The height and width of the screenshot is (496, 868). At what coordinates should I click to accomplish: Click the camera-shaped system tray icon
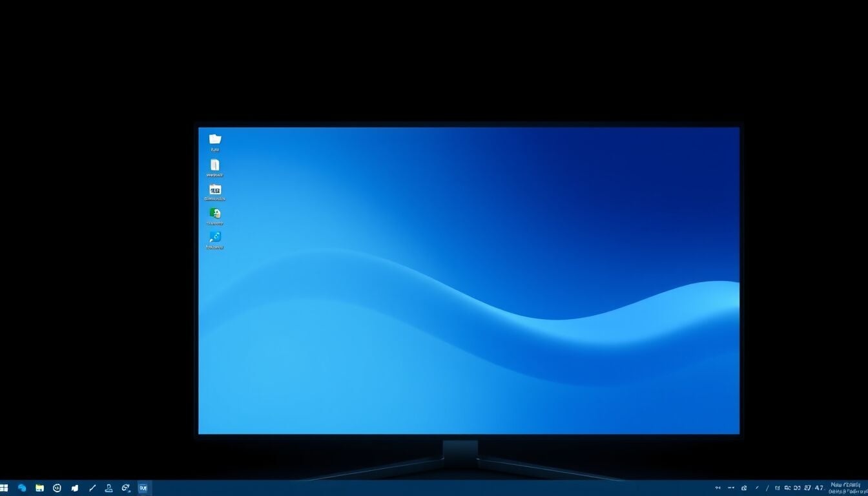[x=744, y=488]
